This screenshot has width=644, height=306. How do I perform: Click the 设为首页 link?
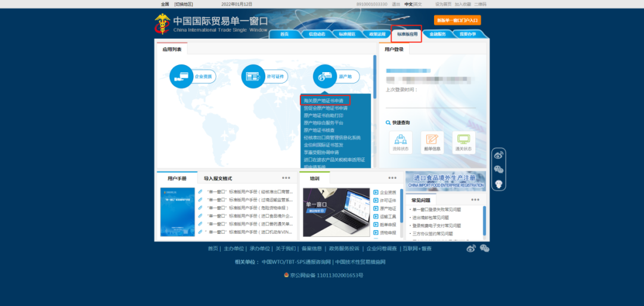click(443, 4)
